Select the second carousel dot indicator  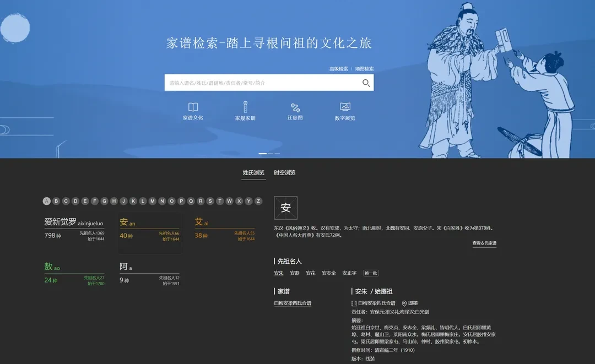coord(270,154)
